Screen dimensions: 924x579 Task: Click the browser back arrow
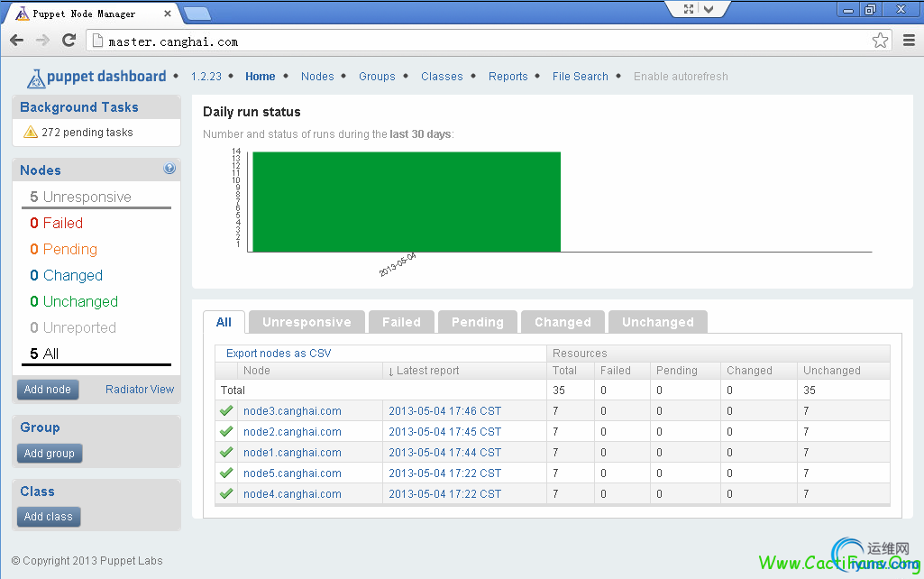pos(16,40)
